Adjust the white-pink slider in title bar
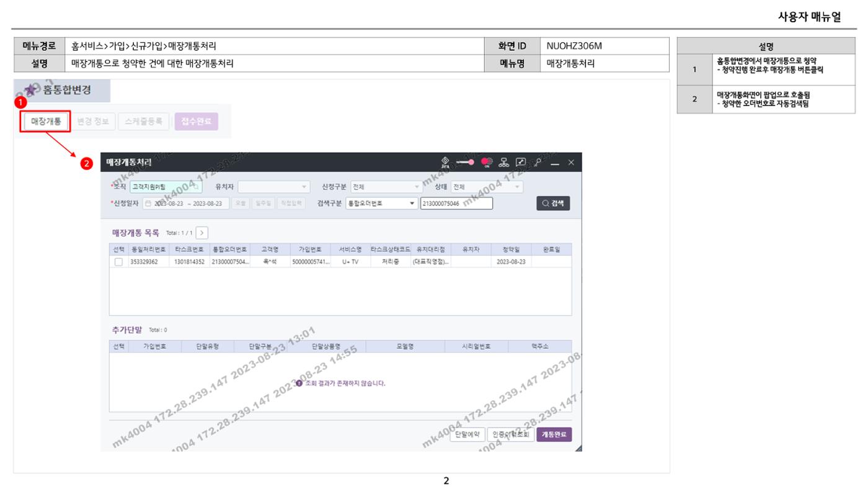Screen dimensions: 868x489 click(465, 162)
